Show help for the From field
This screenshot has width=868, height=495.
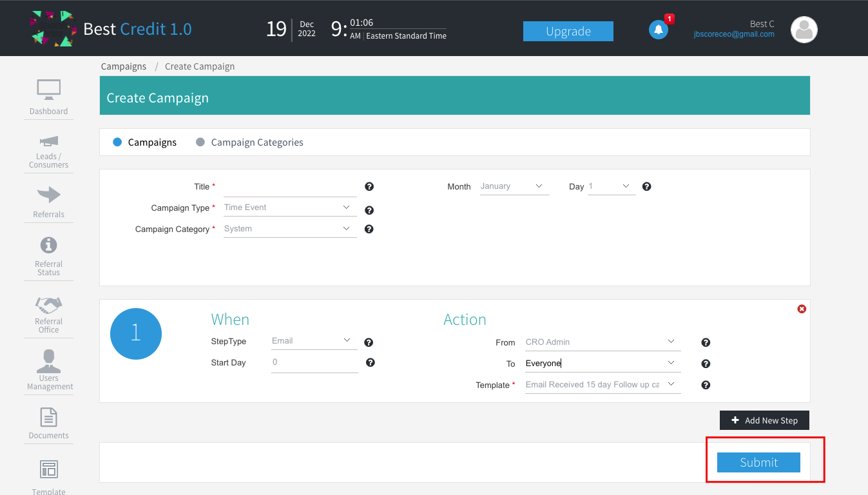point(706,342)
